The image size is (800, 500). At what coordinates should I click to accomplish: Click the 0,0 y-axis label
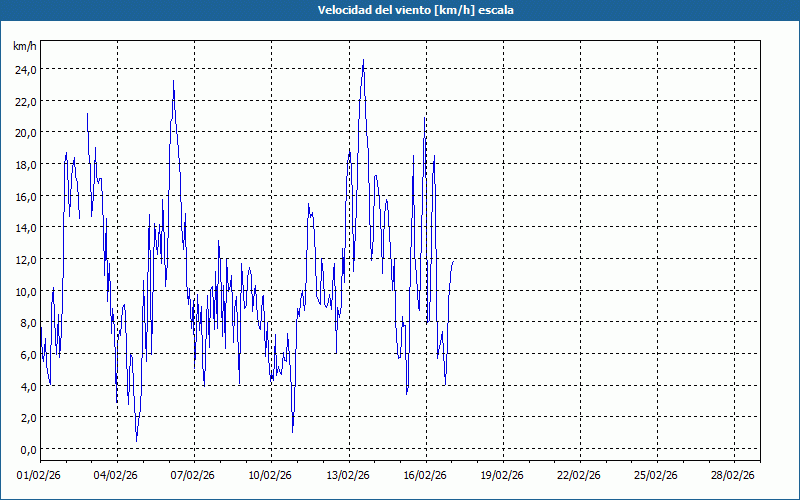click(x=27, y=450)
